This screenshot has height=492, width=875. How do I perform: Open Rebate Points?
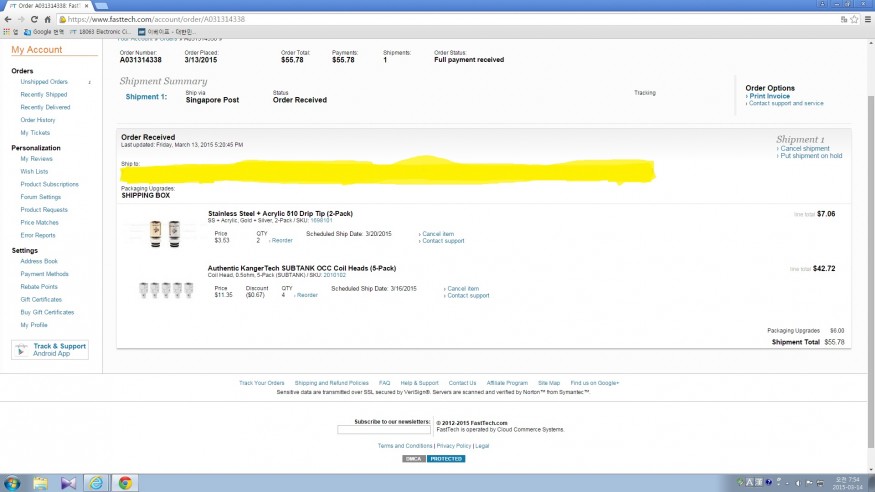[x=39, y=287]
